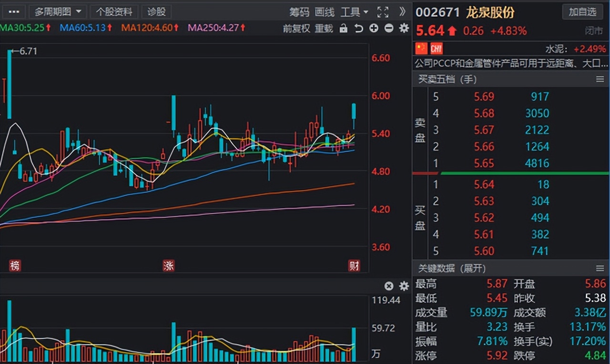Expand hidden toolbar items with chevron
Image resolution: width=610 pixels, height=364 pixels.
(402, 11)
